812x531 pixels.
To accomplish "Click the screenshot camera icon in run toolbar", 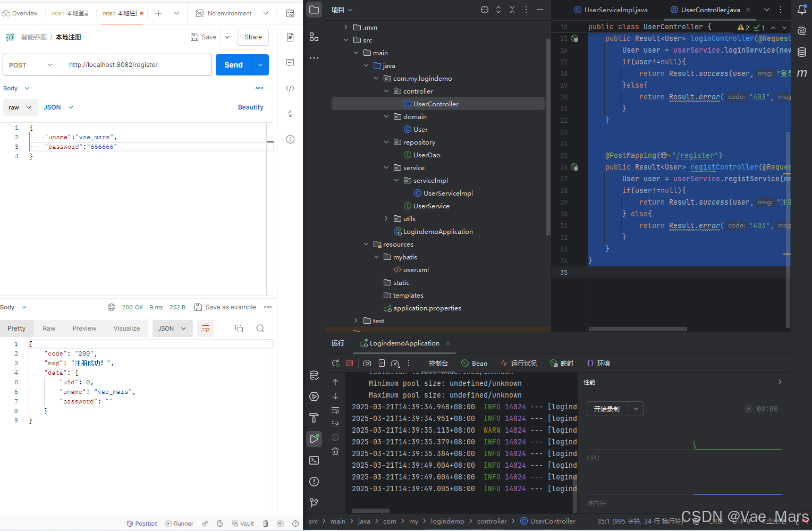I will point(367,363).
